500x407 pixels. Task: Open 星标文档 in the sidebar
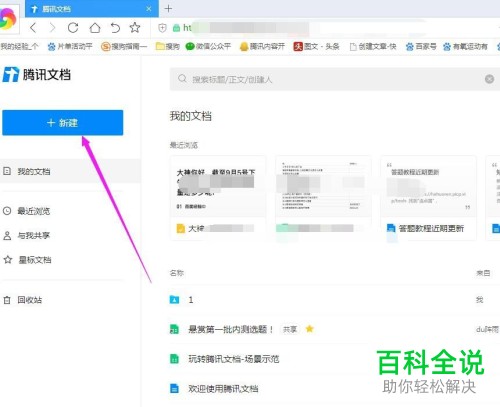[x=34, y=260]
